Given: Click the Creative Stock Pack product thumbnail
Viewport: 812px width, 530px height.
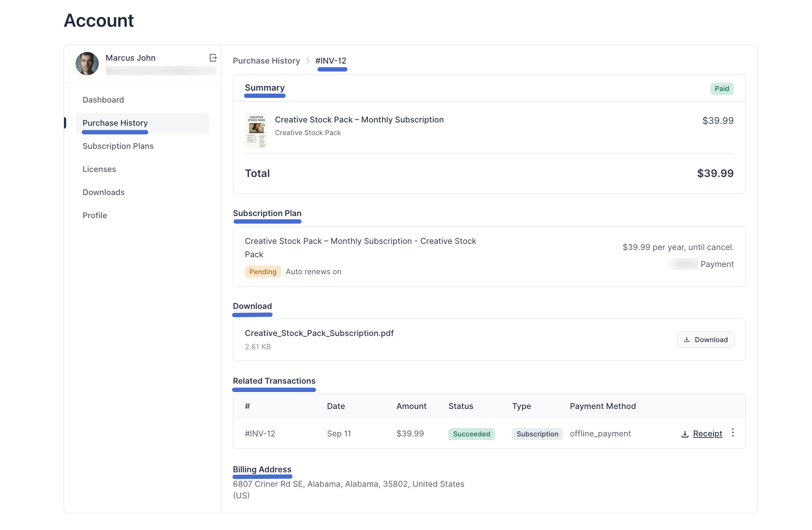Looking at the screenshot, I should click(x=256, y=130).
